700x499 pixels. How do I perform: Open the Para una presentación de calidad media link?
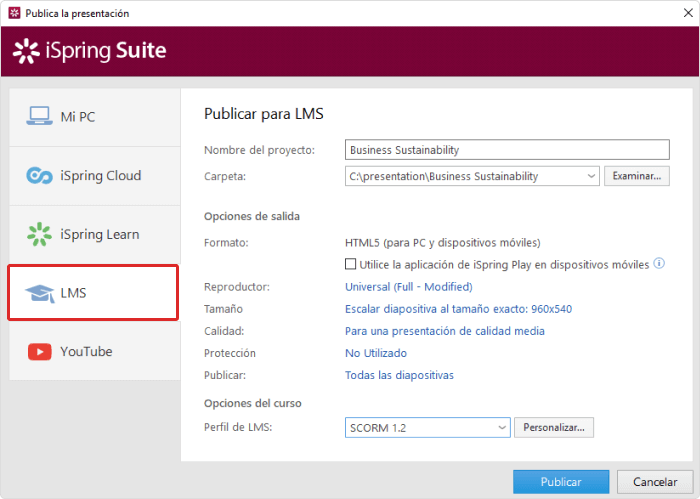(445, 331)
